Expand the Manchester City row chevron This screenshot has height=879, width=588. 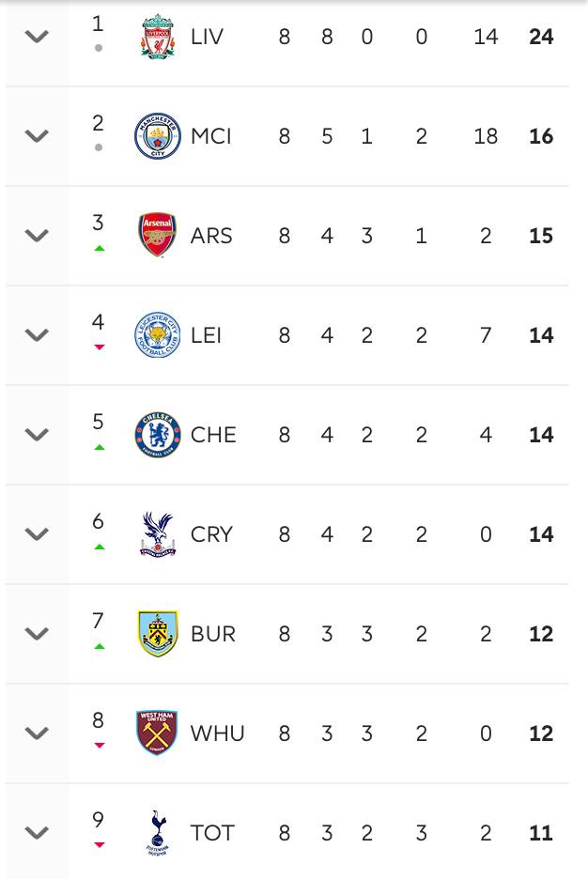coord(37,137)
